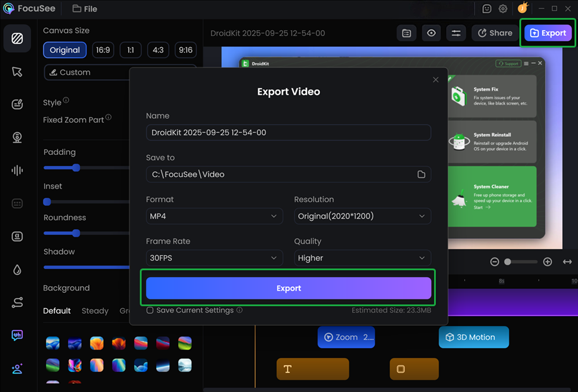Image resolution: width=578 pixels, height=392 pixels.
Task: Open the Quality Higher dropdown
Action: click(x=362, y=258)
